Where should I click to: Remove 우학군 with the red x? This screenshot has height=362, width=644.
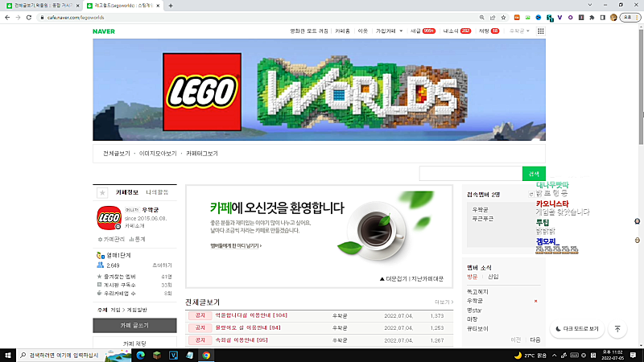pos(535,301)
